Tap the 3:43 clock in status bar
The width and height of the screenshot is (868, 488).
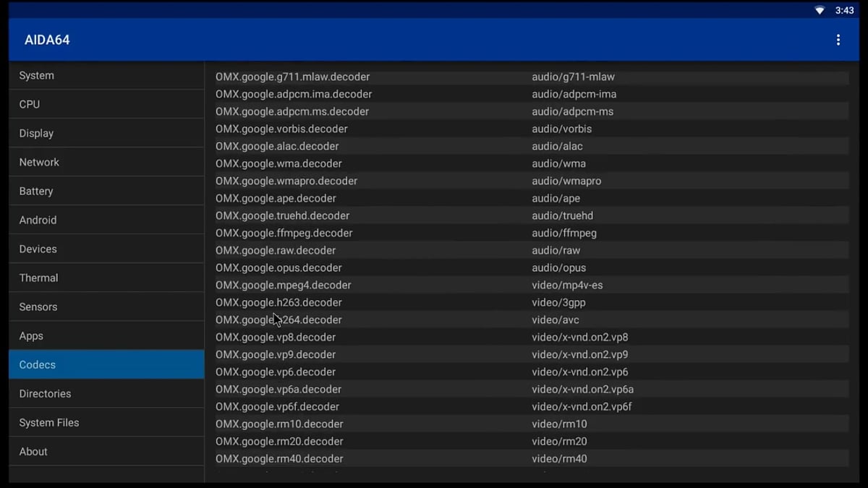tap(844, 10)
